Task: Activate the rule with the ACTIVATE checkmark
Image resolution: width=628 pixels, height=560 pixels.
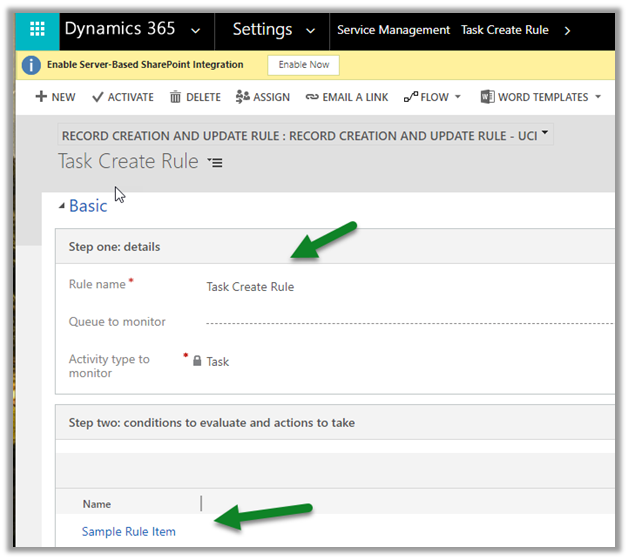Action: (x=122, y=97)
